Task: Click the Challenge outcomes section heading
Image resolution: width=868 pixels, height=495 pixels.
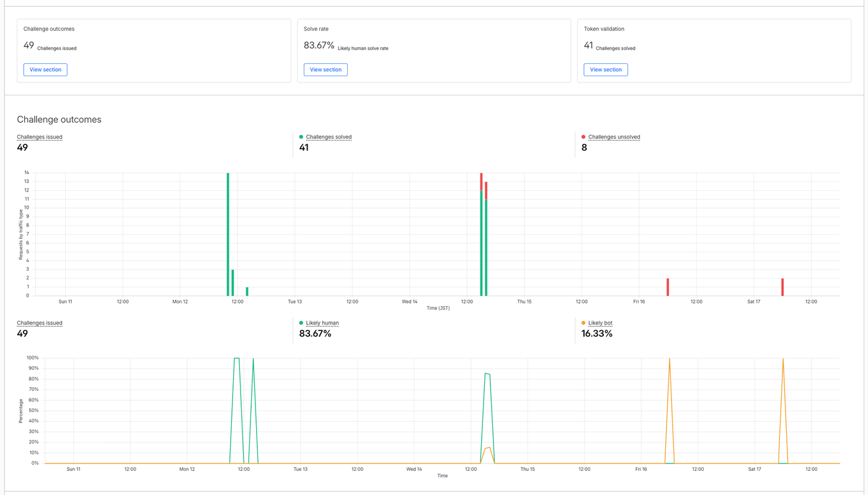Action: 59,120
